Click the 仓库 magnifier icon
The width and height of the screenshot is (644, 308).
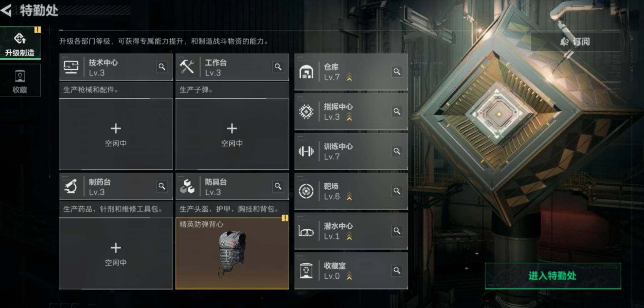(397, 72)
